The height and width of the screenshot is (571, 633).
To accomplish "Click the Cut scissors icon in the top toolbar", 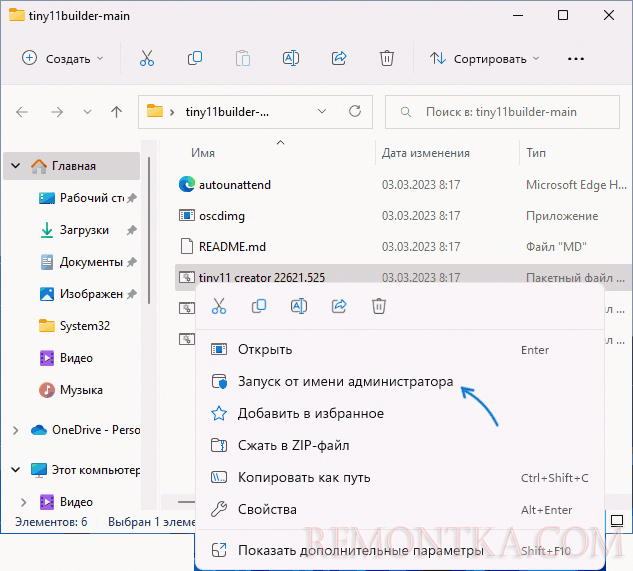I will pyautogui.click(x=147, y=59).
